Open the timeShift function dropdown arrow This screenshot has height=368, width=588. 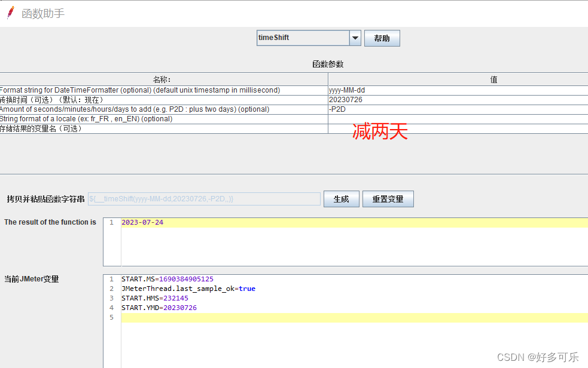(x=355, y=38)
